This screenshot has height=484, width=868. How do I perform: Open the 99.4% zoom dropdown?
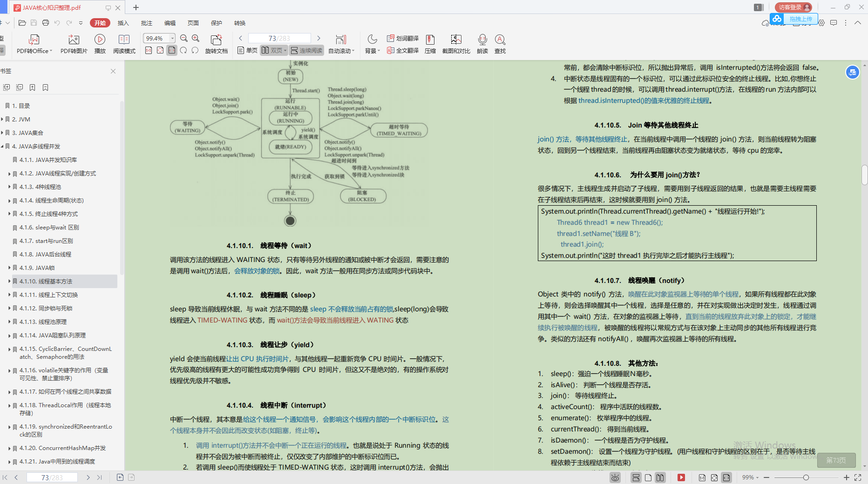(172, 38)
